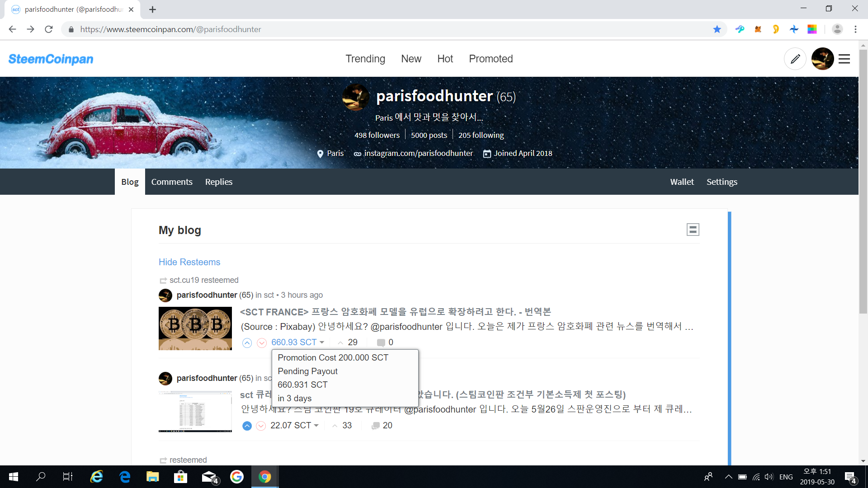The height and width of the screenshot is (488, 868).
Task: Switch to the Replies tab
Action: pos(219,182)
